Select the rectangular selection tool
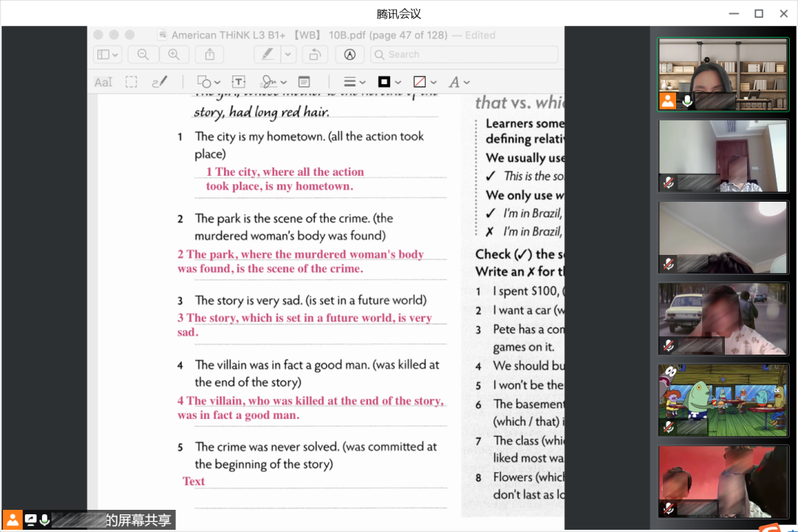The height and width of the screenshot is (532, 798). (x=132, y=82)
